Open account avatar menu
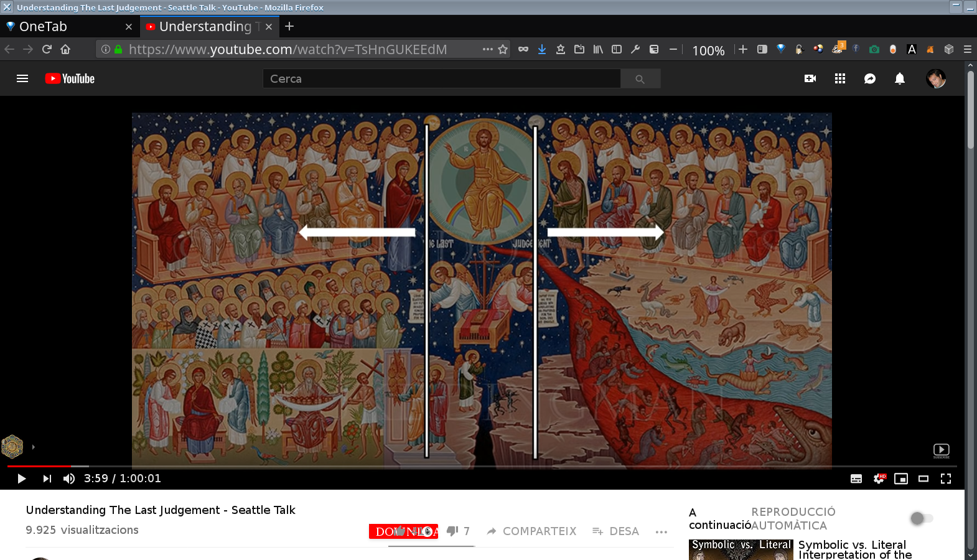Image resolution: width=977 pixels, height=560 pixels. (936, 78)
